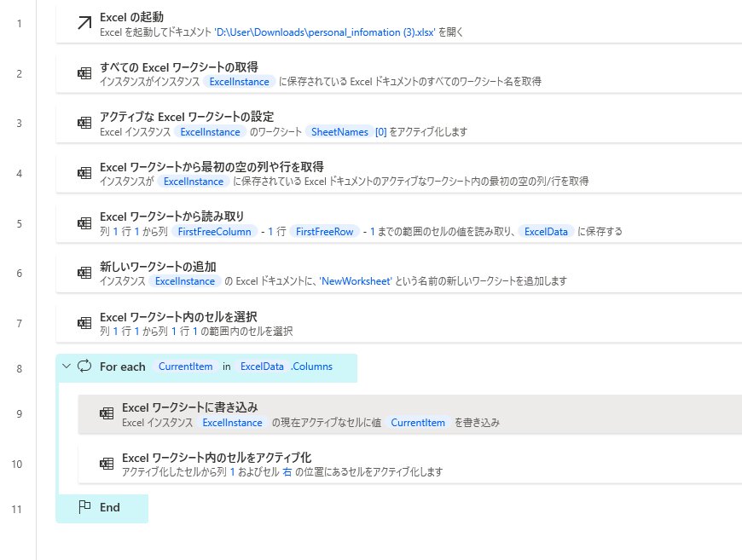Image resolution: width=742 pixels, height=560 pixels.
Task: Click Excel icon of Excel ワークシートから読み取り
Action: click(84, 223)
